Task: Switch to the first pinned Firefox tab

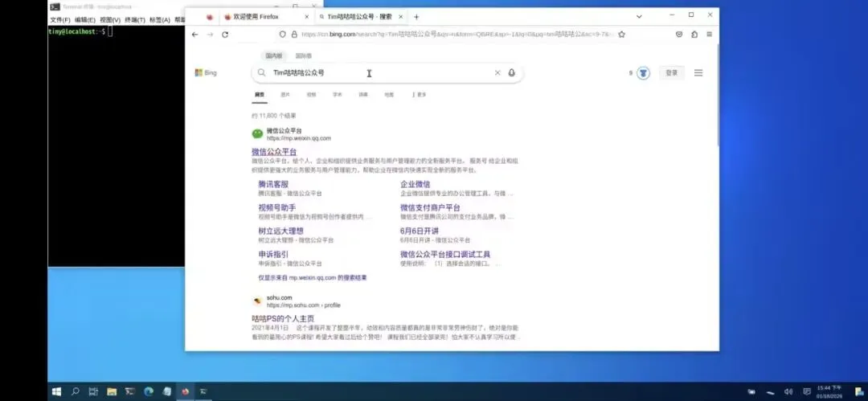Action: coord(210,17)
